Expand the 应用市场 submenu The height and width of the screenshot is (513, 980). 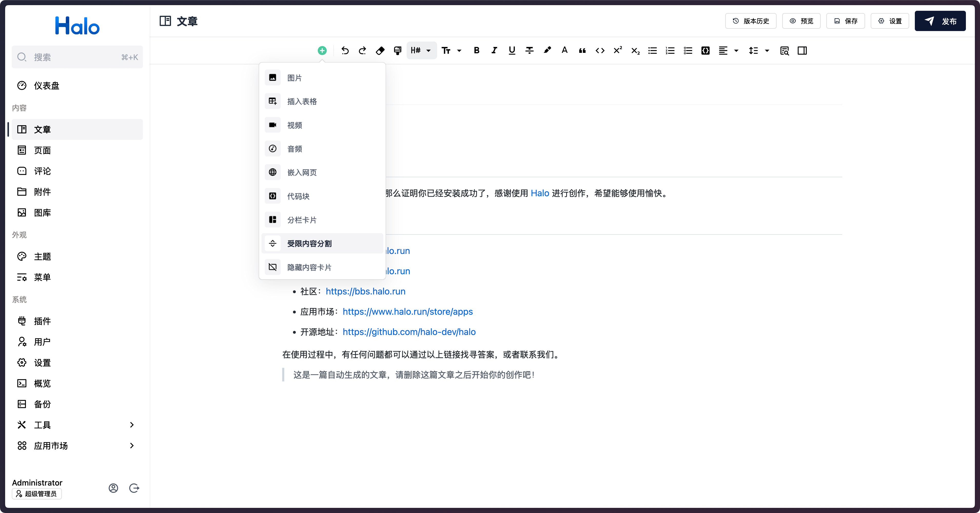tap(77, 446)
